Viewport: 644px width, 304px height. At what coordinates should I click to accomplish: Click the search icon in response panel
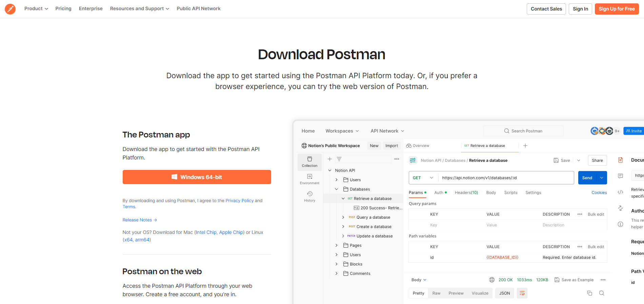(602, 293)
